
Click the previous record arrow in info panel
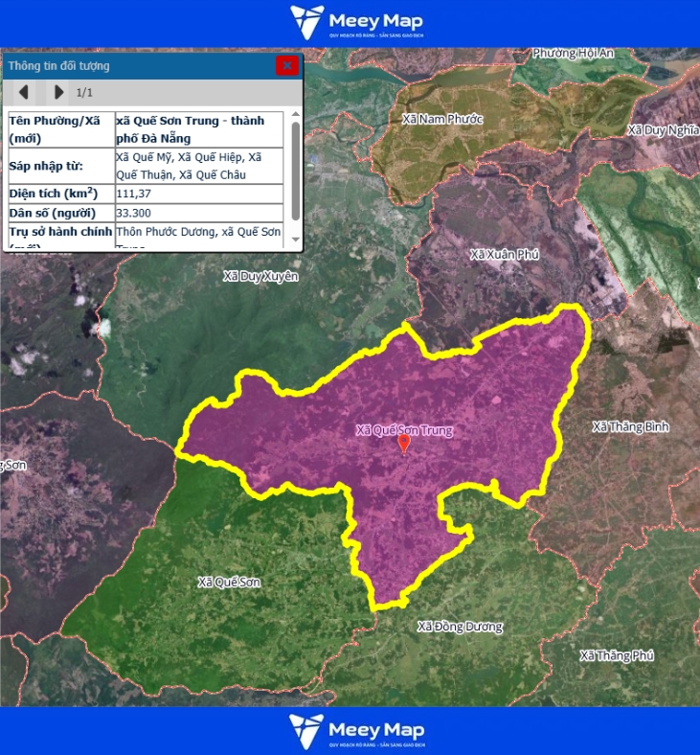tap(24, 92)
